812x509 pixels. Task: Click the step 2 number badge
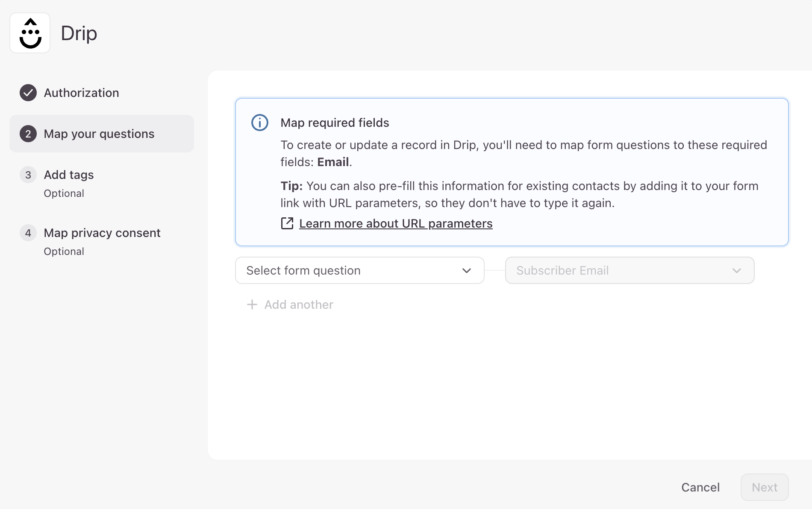click(28, 134)
